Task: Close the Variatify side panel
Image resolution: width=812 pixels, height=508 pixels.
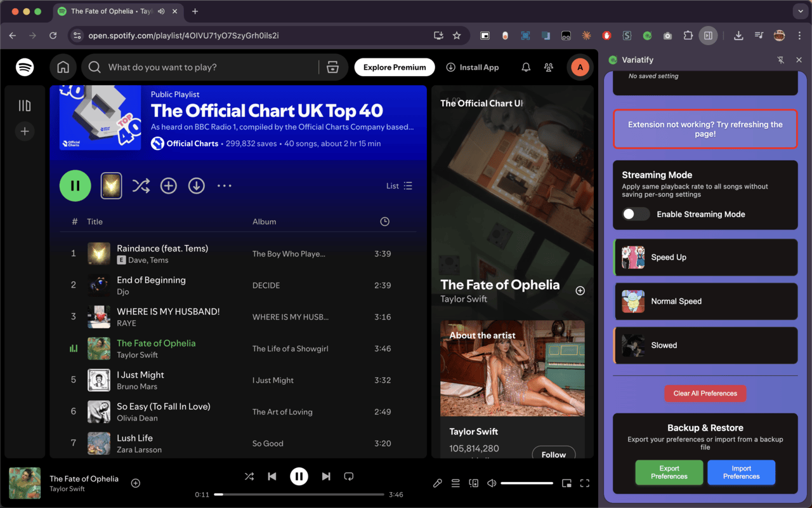Action: click(x=799, y=60)
